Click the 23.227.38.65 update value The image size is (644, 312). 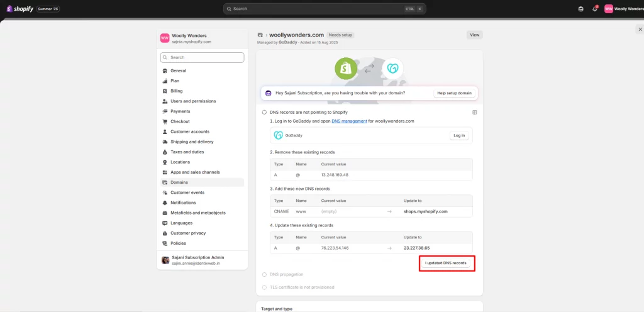pyautogui.click(x=416, y=248)
